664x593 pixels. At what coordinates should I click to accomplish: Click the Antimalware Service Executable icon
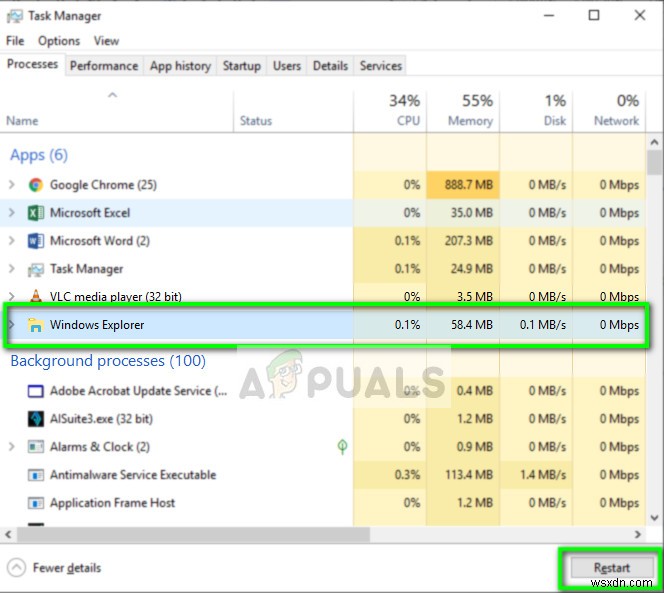point(36,475)
